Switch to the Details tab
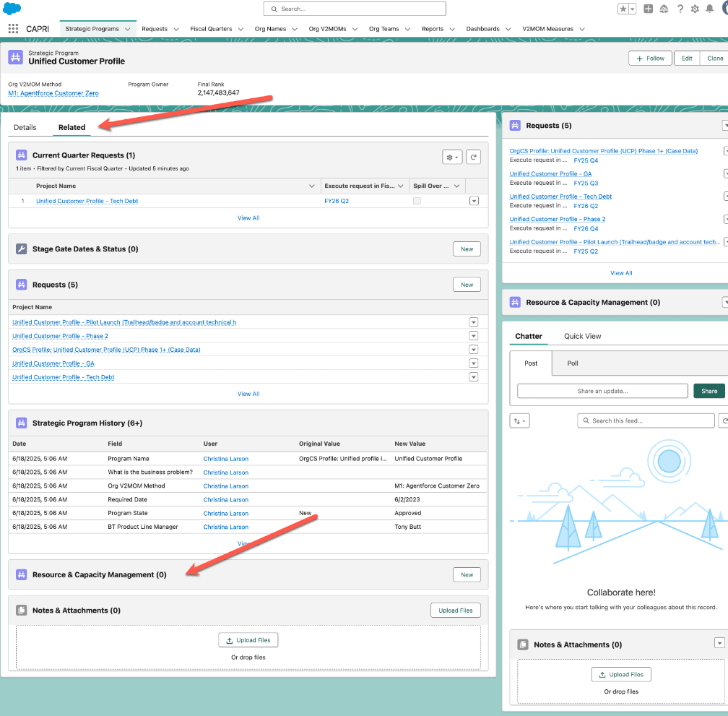Image resolution: width=728 pixels, height=716 pixels. click(x=25, y=127)
